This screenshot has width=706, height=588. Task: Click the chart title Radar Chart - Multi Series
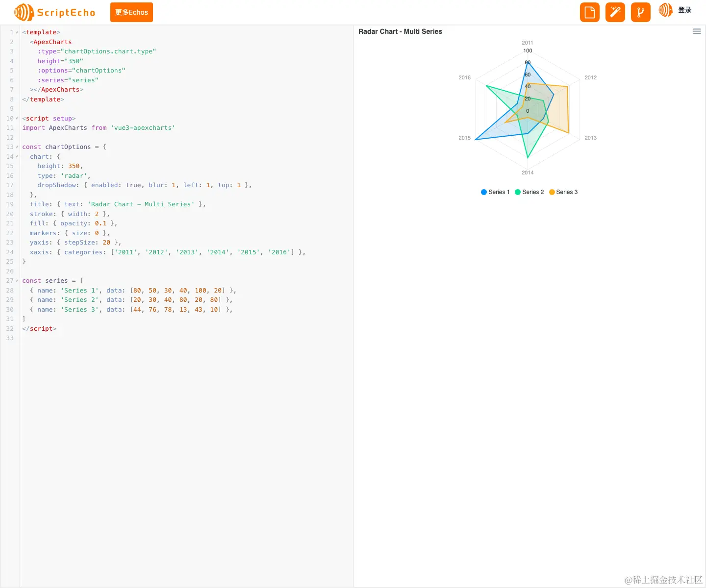(x=400, y=31)
